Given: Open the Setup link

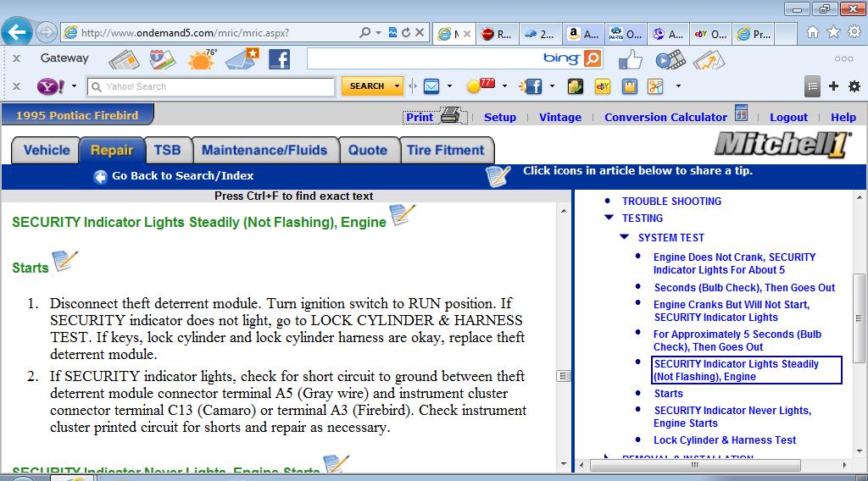Looking at the screenshot, I should coord(500,117).
